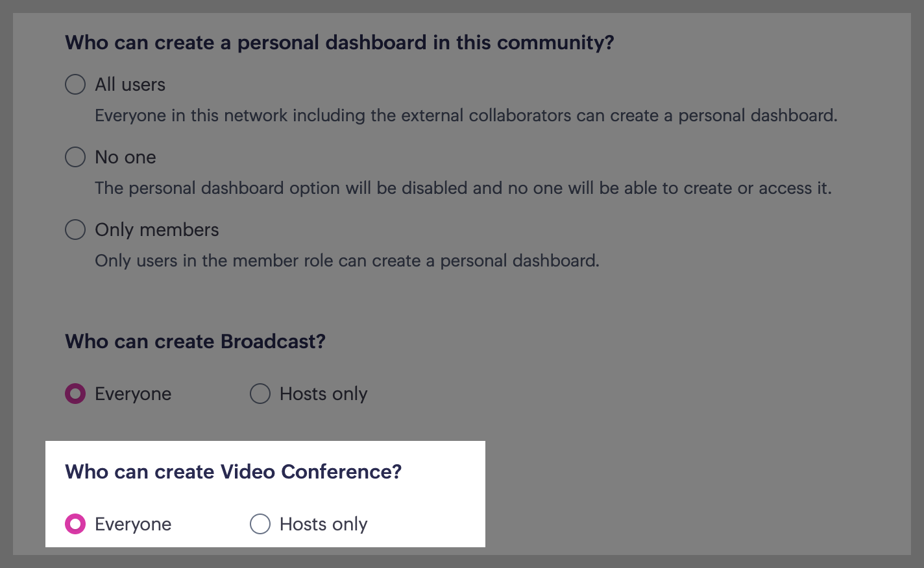Click 'Who can create Video Conference?' heading

point(233,472)
